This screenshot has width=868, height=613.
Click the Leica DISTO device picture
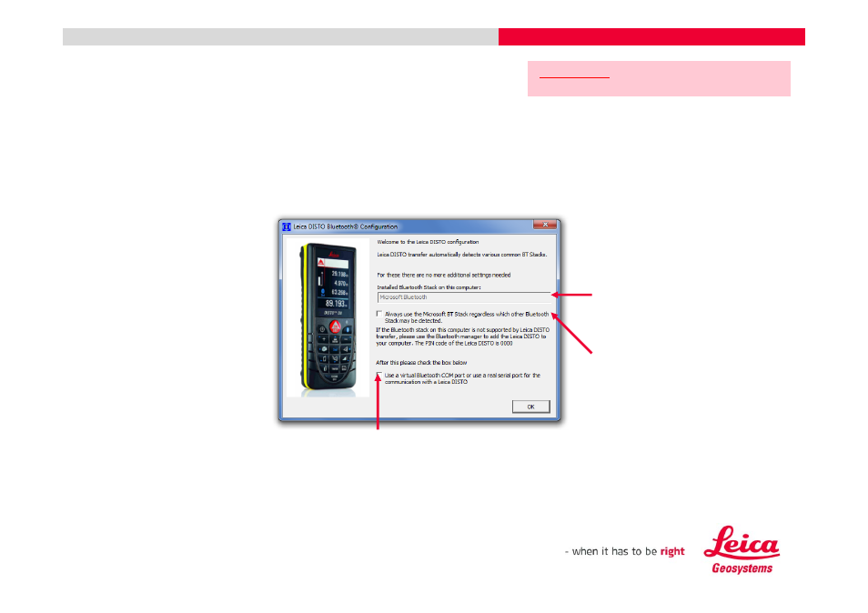click(x=328, y=318)
